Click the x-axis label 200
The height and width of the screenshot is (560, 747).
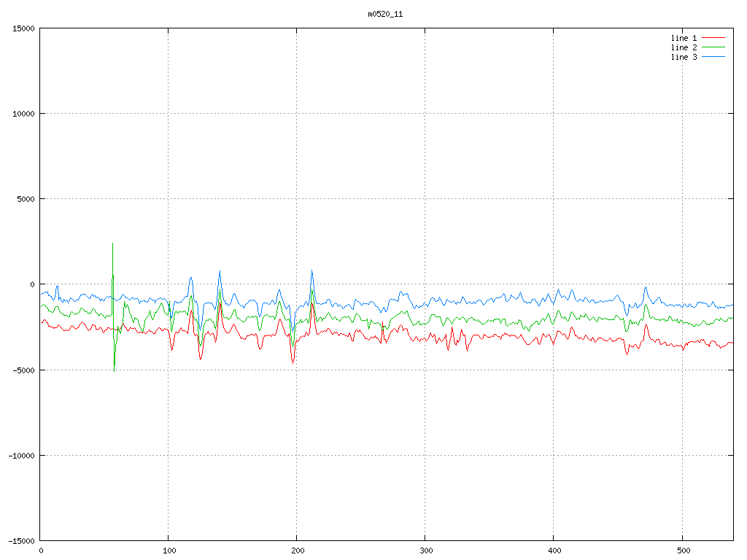[298, 551]
